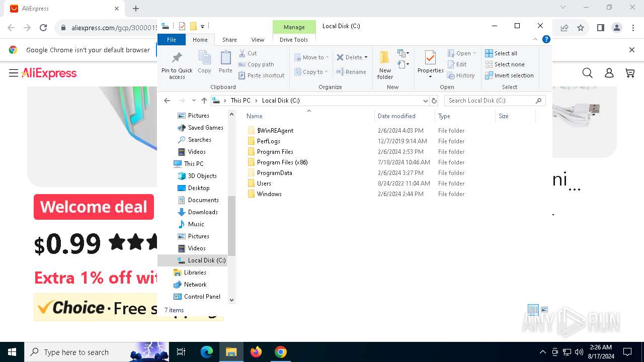Click the Manage contextual tab
The image size is (644, 362).
294,27
